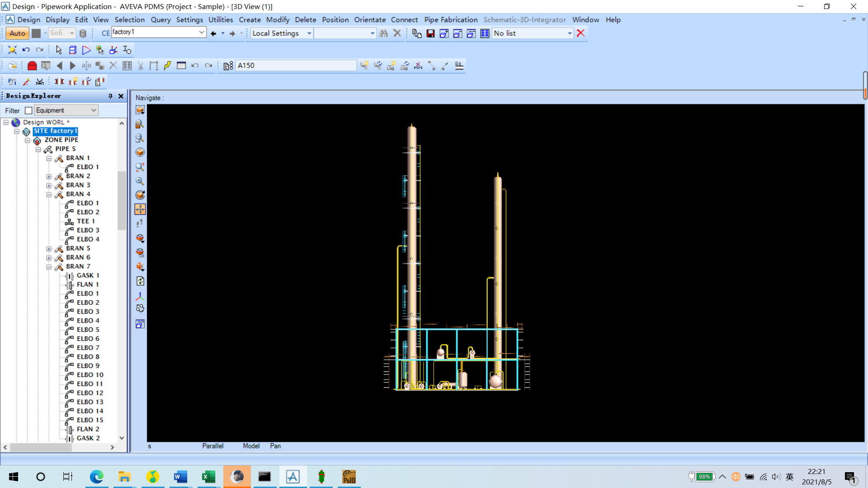Open the No list dropdown

[570, 33]
